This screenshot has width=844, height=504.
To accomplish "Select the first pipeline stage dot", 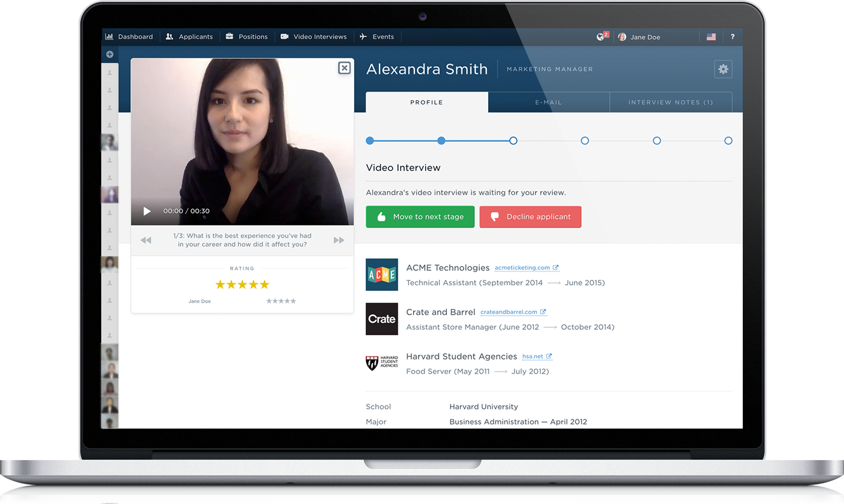I will [370, 140].
